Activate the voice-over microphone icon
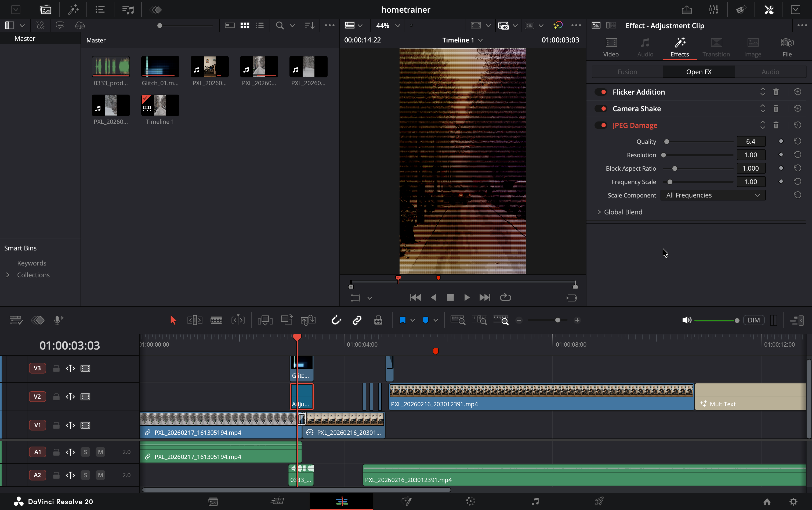 (59, 320)
